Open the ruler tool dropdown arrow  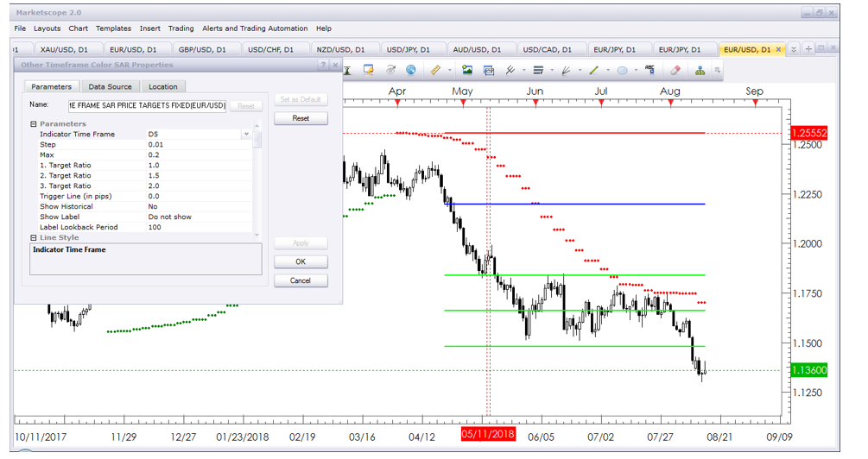tap(449, 70)
